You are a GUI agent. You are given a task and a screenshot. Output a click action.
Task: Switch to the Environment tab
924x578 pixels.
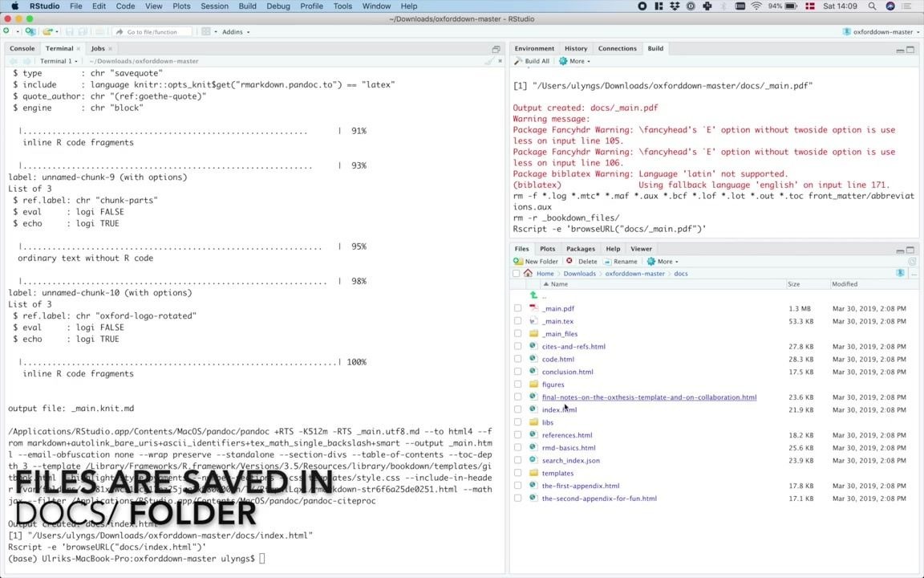(534, 48)
